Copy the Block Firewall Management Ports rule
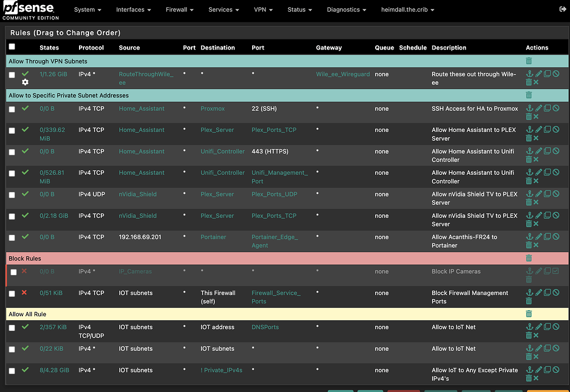 coord(547,292)
